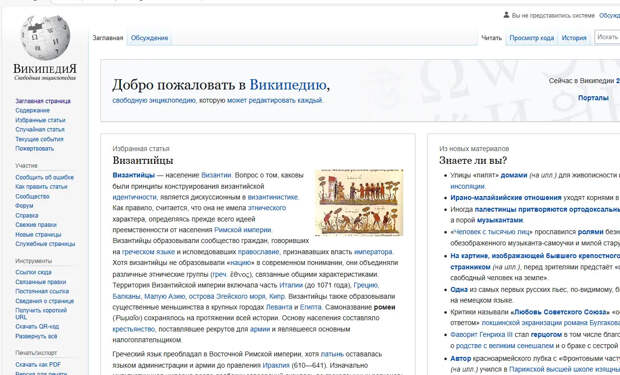Open bold Византийцы article link
This screenshot has width=620, height=375.
pyautogui.click(x=133, y=175)
